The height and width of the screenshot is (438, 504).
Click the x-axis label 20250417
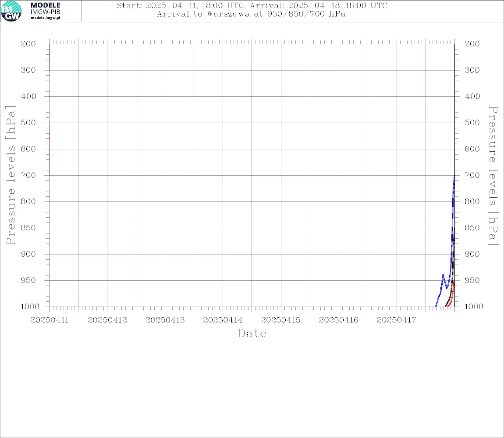point(397,320)
